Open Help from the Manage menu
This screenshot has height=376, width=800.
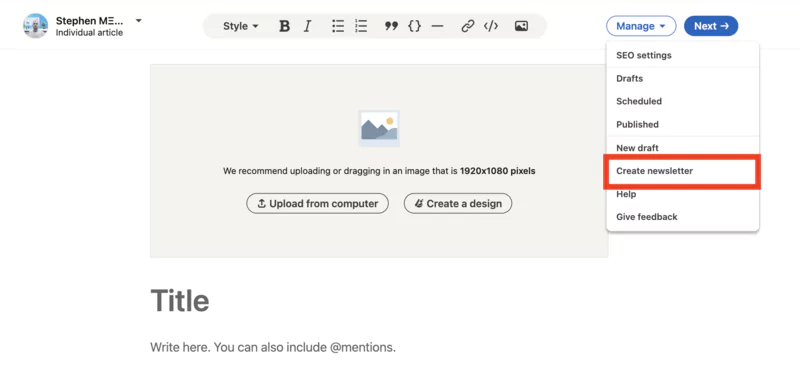tap(682, 194)
